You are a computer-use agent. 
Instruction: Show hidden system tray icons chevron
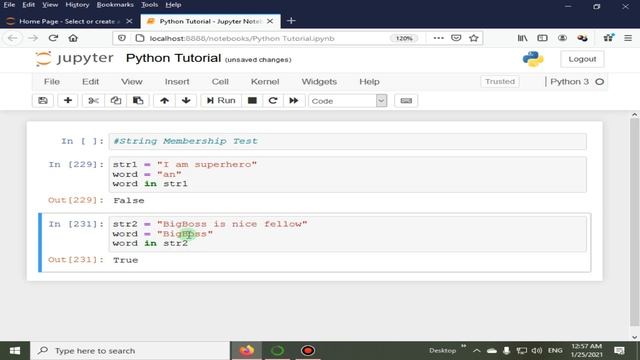click(476, 351)
